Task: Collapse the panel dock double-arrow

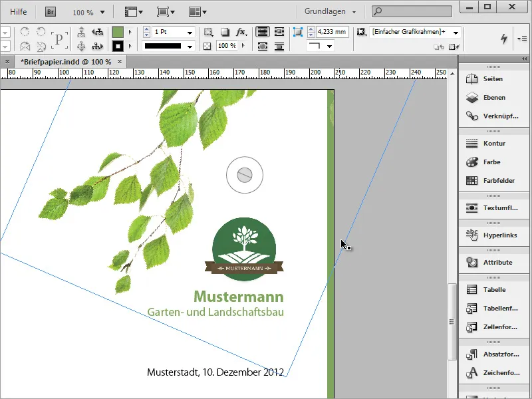Action: 525,59
